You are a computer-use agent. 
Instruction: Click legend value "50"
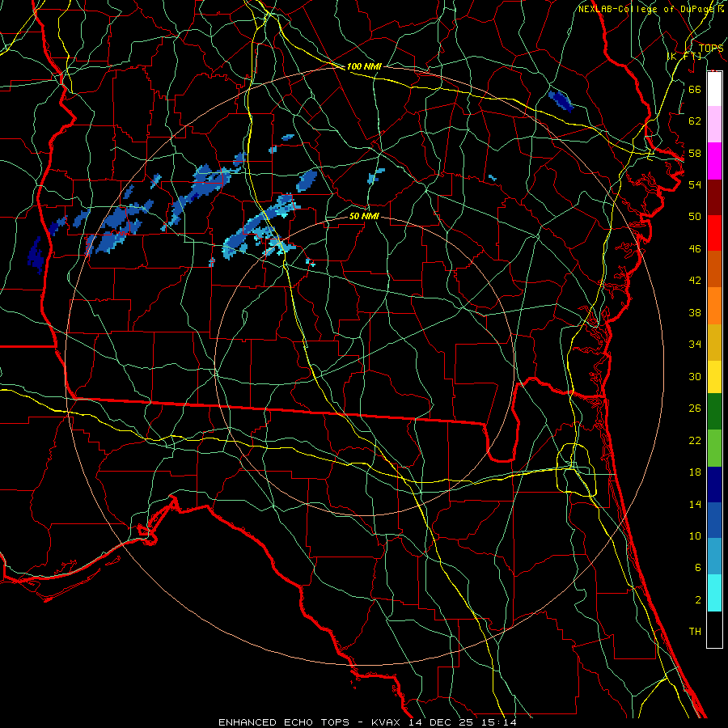click(x=695, y=217)
